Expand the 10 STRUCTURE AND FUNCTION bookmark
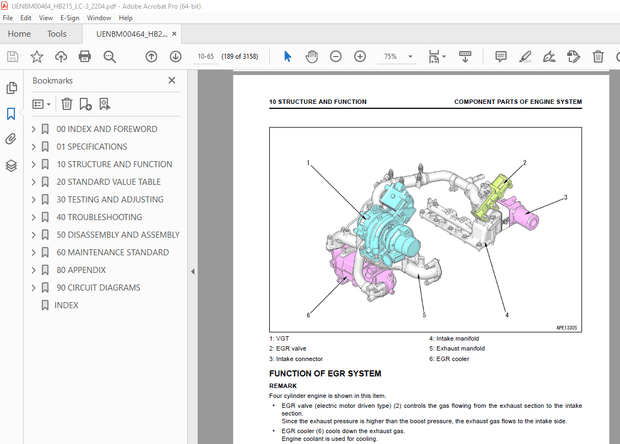Image resolution: width=620 pixels, height=444 pixels. 34,164
